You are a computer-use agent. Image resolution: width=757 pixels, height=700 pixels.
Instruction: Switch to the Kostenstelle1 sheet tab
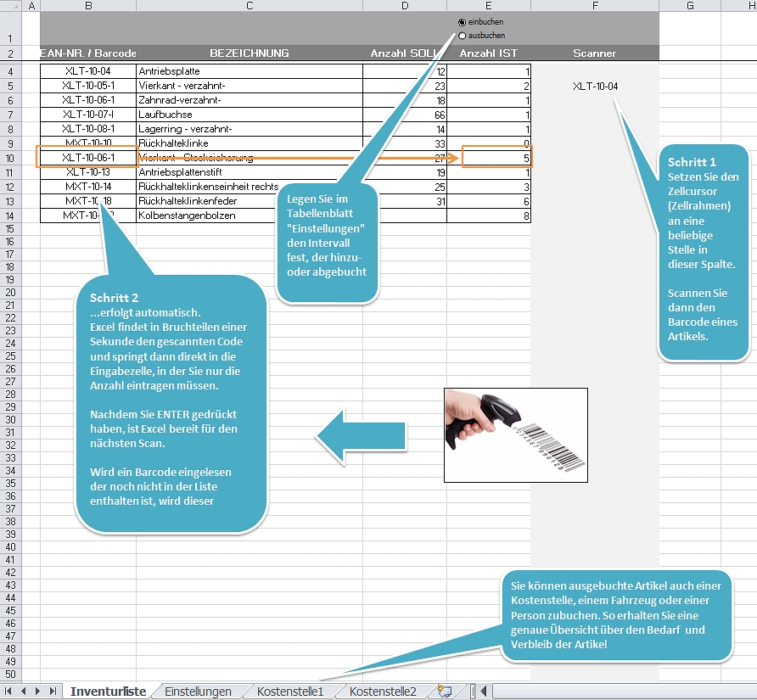click(x=290, y=692)
